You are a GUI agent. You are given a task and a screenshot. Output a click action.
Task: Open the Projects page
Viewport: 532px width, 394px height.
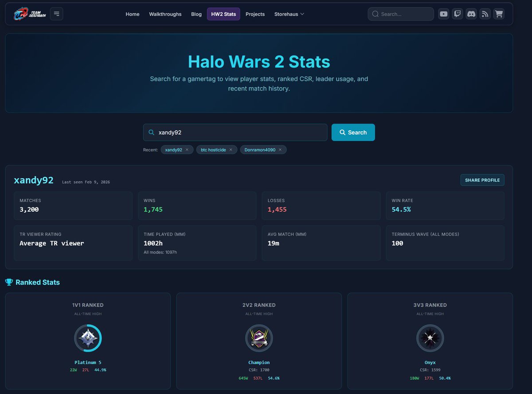click(255, 14)
